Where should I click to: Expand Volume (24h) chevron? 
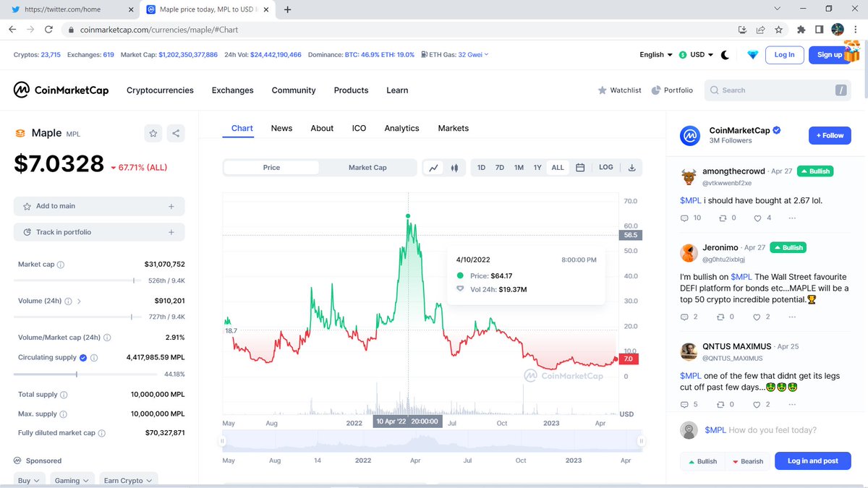79,301
